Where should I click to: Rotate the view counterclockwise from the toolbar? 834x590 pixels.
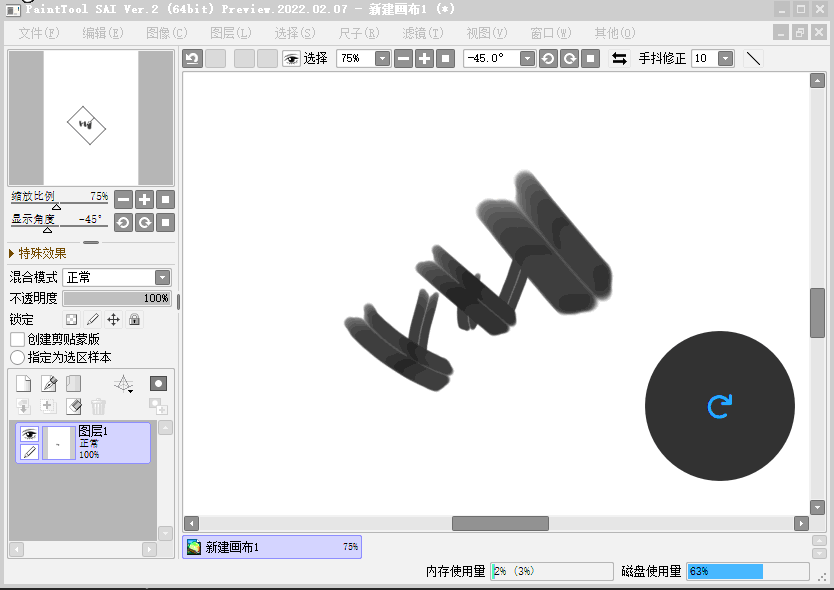pyautogui.click(x=548, y=59)
